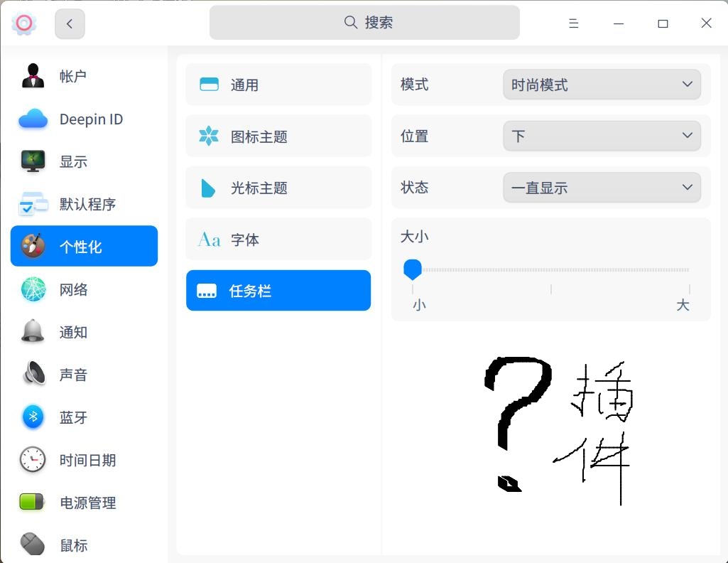Image resolution: width=728 pixels, height=563 pixels.
Task: Click the Control Center gear logo icon
Action: pos(23,23)
